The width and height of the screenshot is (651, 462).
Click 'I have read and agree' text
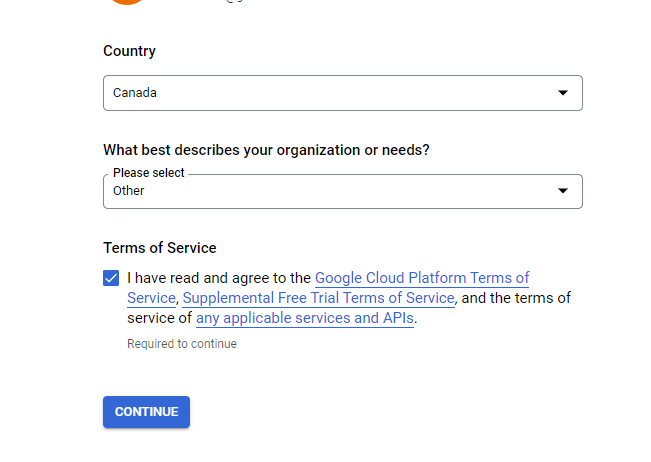click(219, 278)
